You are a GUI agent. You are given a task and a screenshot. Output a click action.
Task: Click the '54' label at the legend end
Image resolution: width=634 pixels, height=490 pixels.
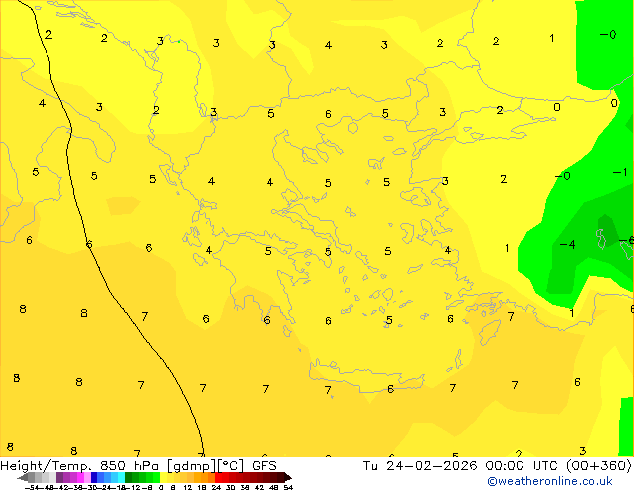(x=288, y=487)
